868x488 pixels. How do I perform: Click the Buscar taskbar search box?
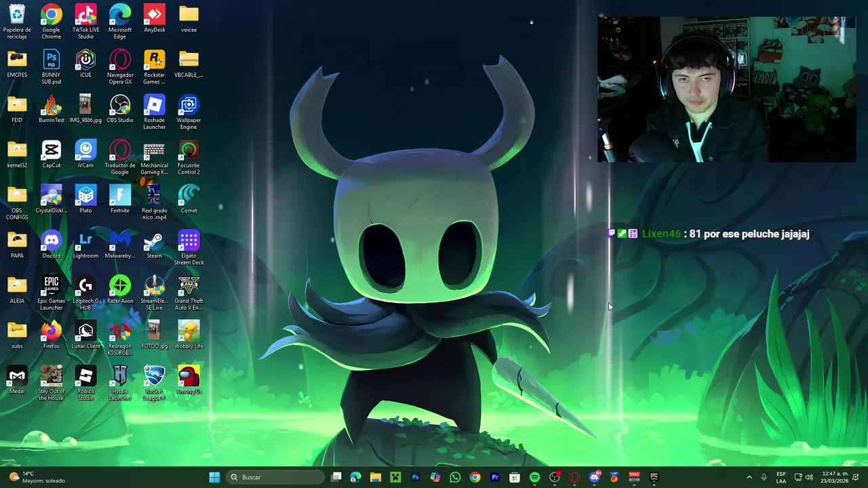point(276,477)
